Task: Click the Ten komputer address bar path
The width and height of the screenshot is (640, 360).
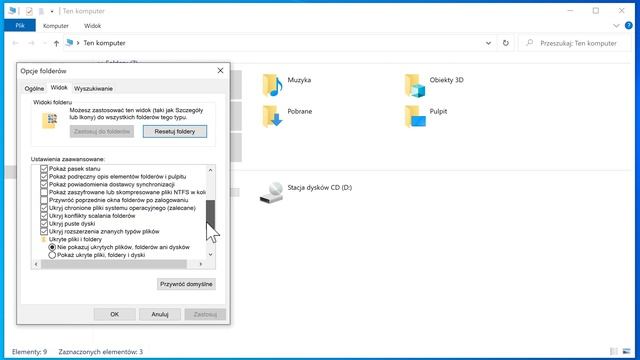Action: (104, 43)
